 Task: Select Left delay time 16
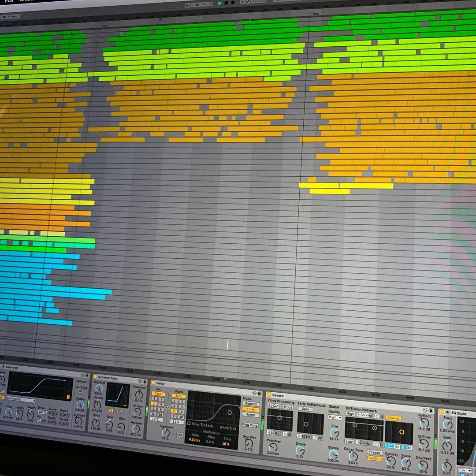(161, 414)
